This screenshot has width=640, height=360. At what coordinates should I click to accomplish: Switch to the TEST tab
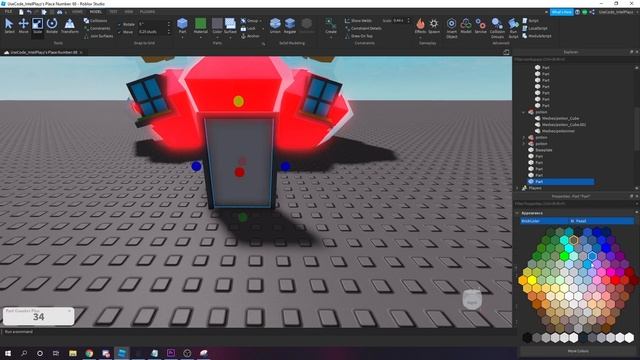113,12
